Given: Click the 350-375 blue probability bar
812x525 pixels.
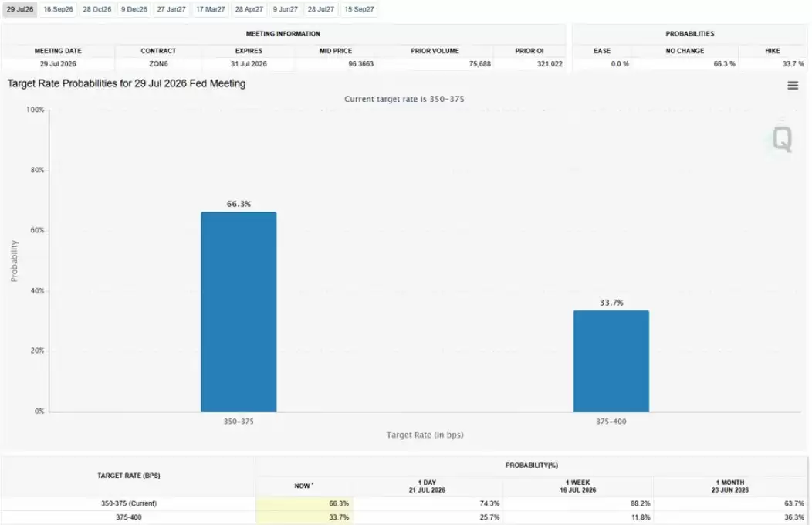Looking at the screenshot, I should [239, 312].
